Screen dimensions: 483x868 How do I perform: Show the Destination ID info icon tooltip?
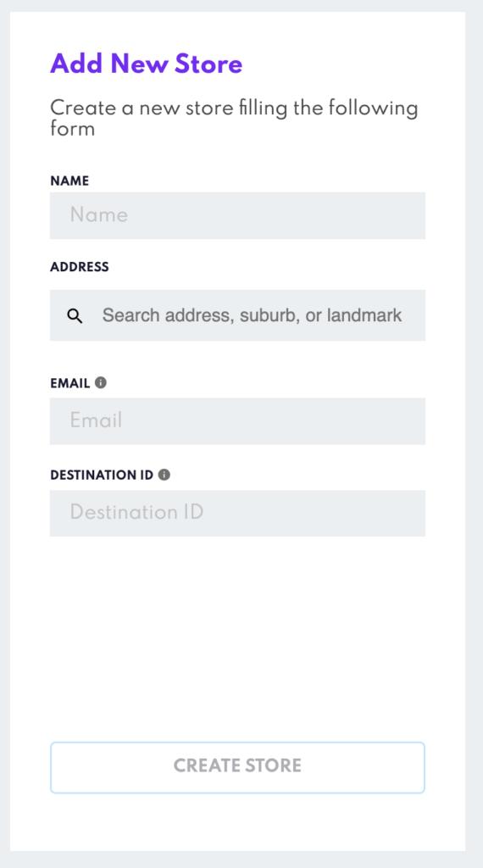[164, 475]
